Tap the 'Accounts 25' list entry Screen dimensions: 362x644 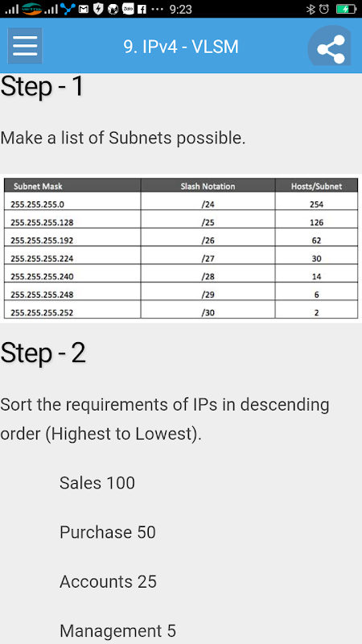(108, 581)
